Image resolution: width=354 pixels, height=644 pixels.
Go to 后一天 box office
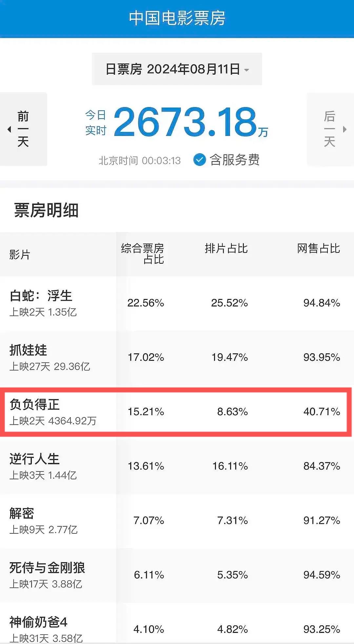329,129
